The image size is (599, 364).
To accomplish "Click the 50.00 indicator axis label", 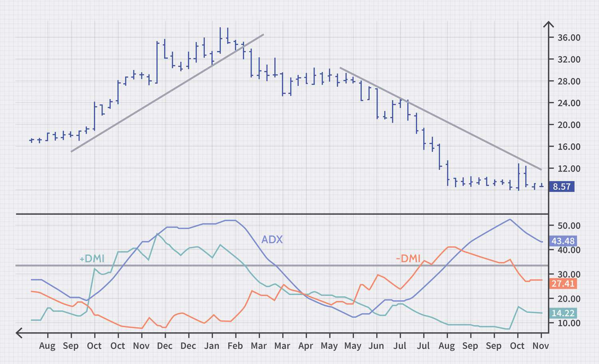I will (x=569, y=226).
